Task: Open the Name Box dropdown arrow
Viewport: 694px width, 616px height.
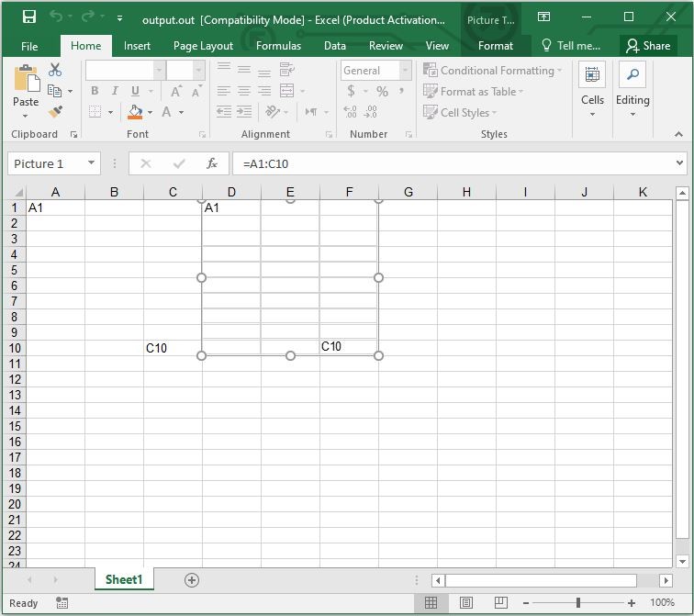Action: coord(92,163)
